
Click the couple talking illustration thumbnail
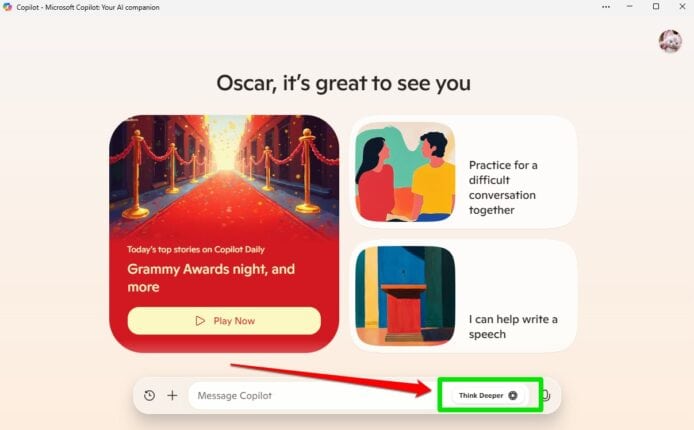[405, 172]
